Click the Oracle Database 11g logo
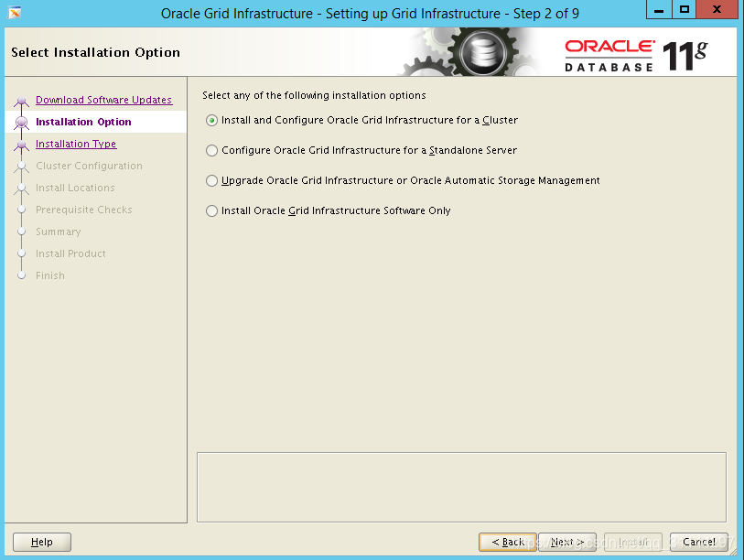The width and height of the screenshot is (744, 560). pos(636,56)
